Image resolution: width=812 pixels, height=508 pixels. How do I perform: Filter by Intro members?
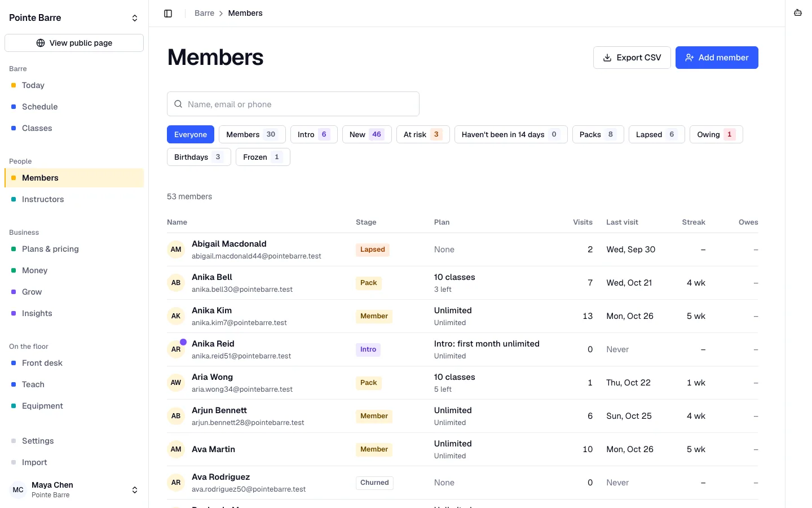pyautogui.click(x=314, y=134)
